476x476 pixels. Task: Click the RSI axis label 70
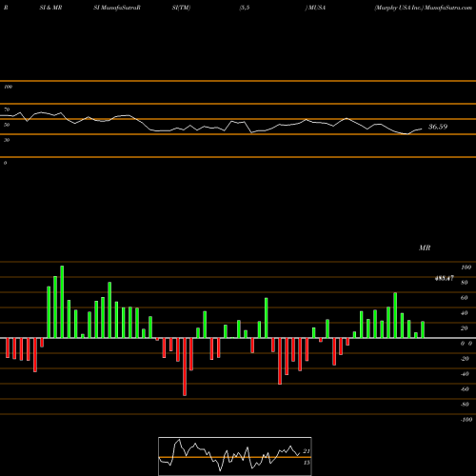pos(7,109)
